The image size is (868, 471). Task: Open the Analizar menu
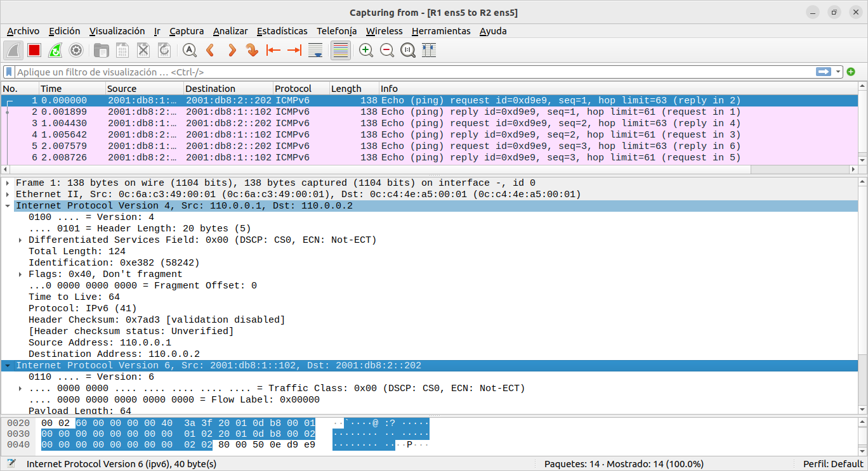click(x=230, y=31)
